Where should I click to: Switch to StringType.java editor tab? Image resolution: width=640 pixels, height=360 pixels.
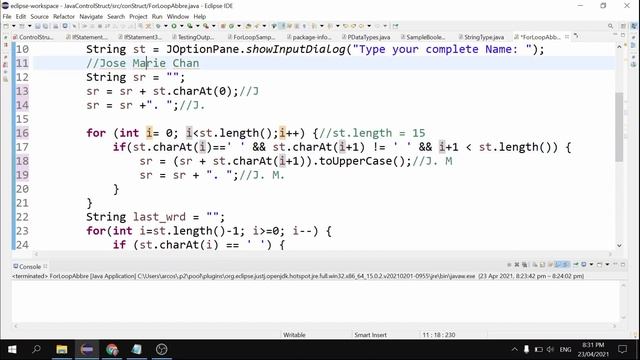click(481, 37)
